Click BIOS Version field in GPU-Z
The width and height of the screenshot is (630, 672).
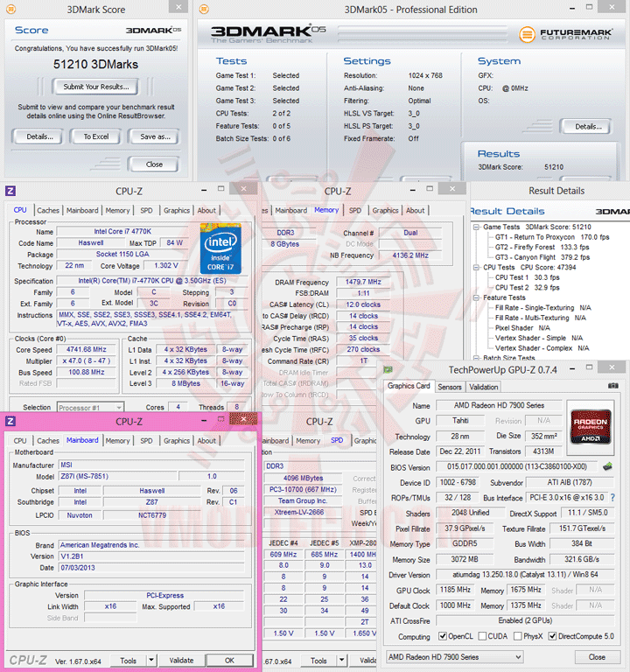point(516,466)
